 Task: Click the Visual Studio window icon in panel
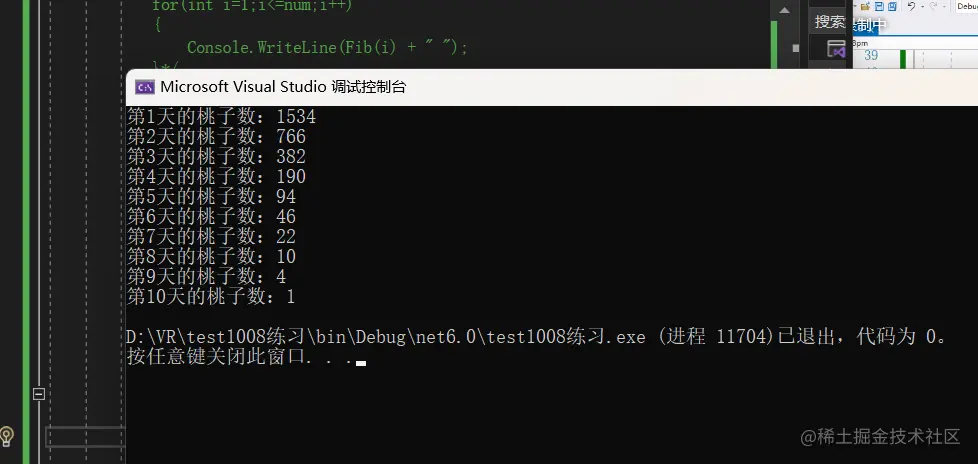(x=836, y=49)
